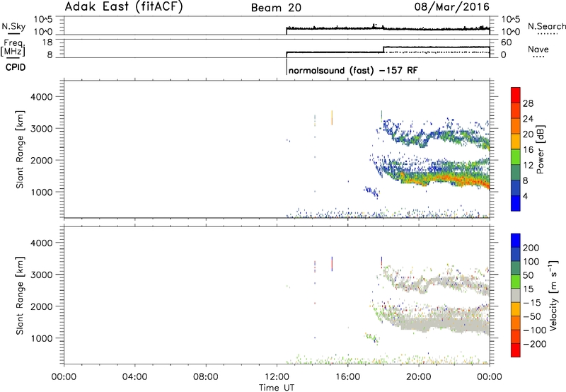The height and width of the screenshot is (392, 566).
Task: Click the date '08/Mar/2016'
Action: tap(452, 7)
